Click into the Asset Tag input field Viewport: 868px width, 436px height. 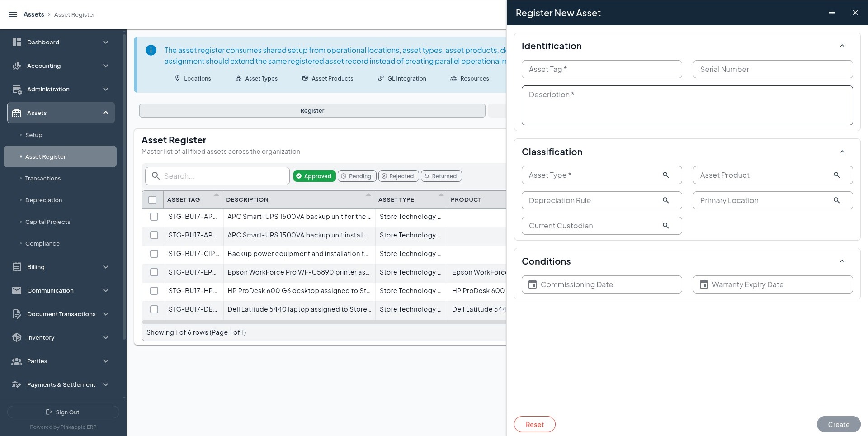pos(602,69)
